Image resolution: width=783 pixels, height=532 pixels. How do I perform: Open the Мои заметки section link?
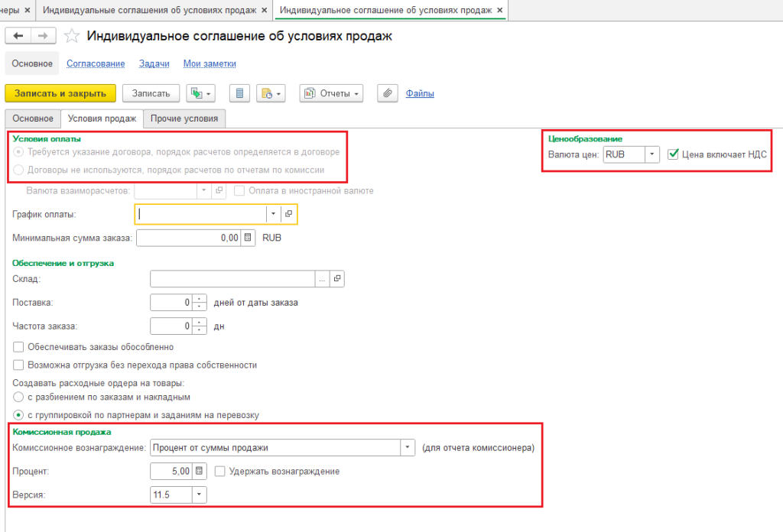pyautogui.click(x=210, y=63)
